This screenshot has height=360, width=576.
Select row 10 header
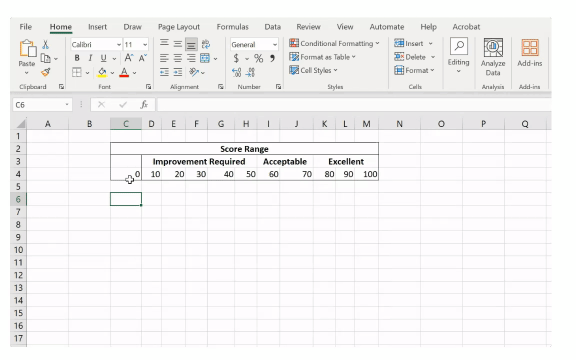pyautogui.click(x=18, y=250)
